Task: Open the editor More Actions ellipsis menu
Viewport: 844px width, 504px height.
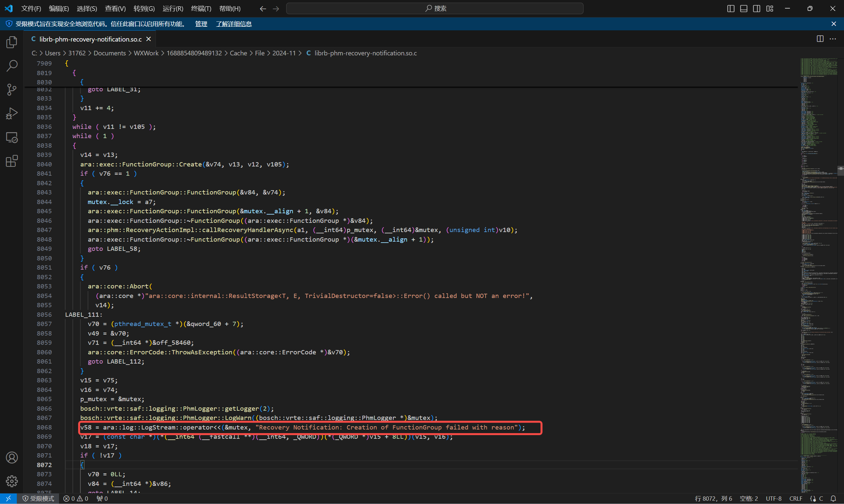Action: [833, 39]
